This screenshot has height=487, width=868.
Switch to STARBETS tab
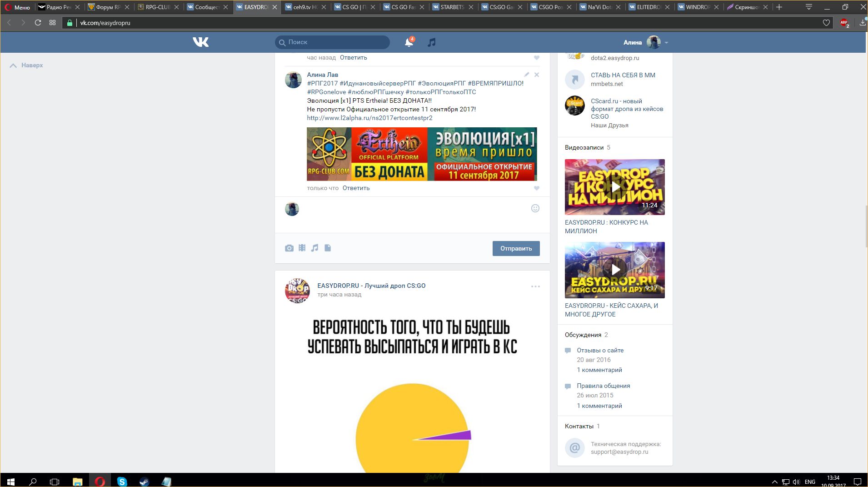[454, 7]
